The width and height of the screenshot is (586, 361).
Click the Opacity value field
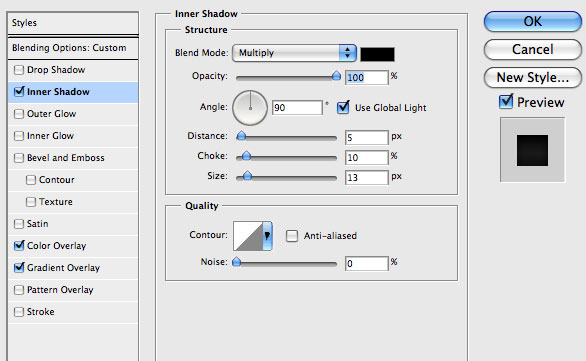click(367, 77)
